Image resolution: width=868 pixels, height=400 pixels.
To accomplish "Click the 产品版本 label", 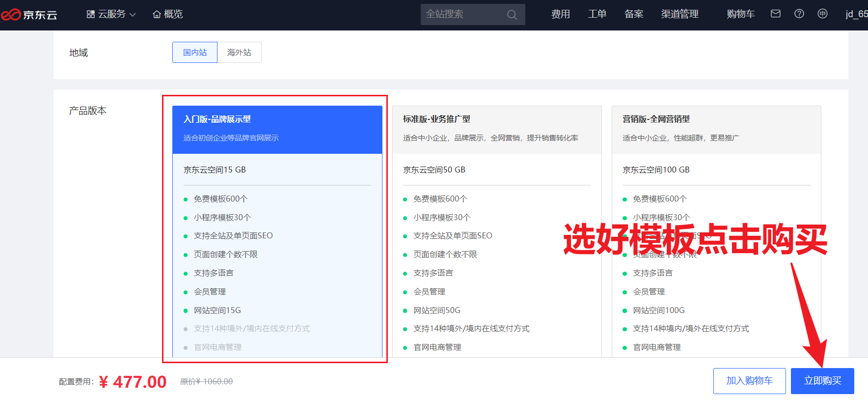I will [88, 111].
